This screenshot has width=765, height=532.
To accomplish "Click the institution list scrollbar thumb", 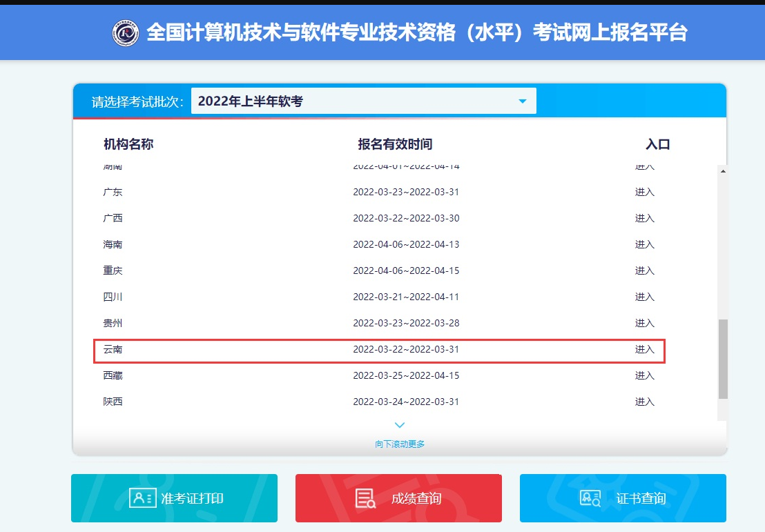I will pos(723,359).
